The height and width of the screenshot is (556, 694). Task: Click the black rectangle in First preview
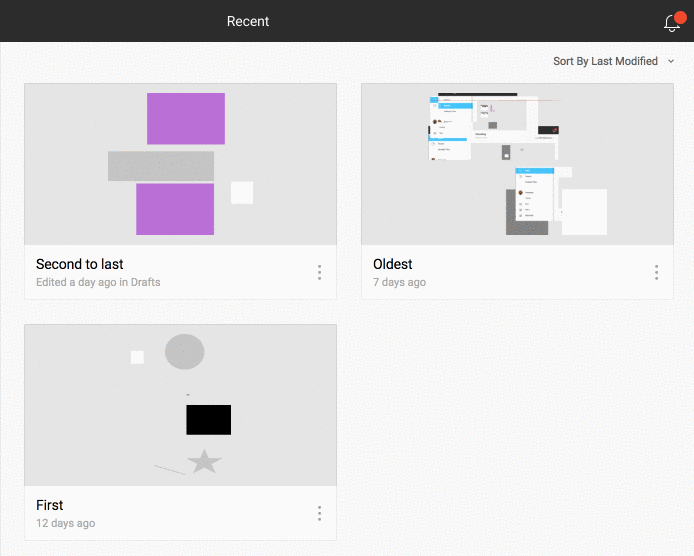[208, 420]
